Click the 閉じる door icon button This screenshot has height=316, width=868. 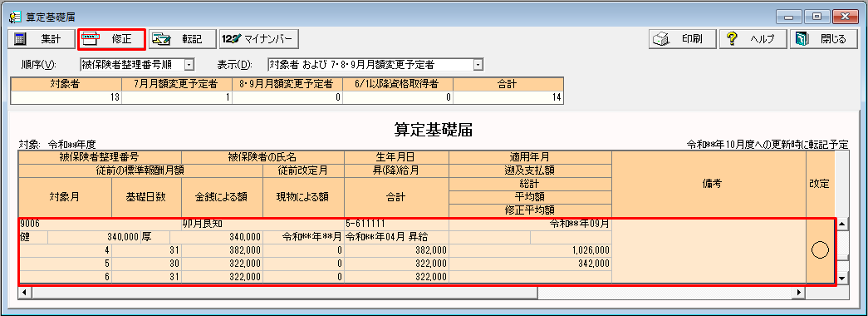pos(823,39)
